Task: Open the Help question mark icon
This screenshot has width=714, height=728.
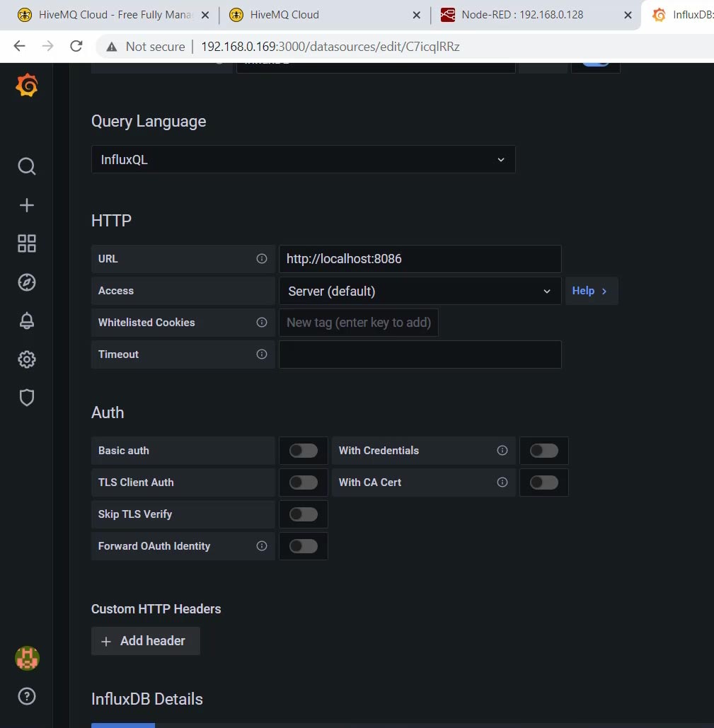Action: 27,696
